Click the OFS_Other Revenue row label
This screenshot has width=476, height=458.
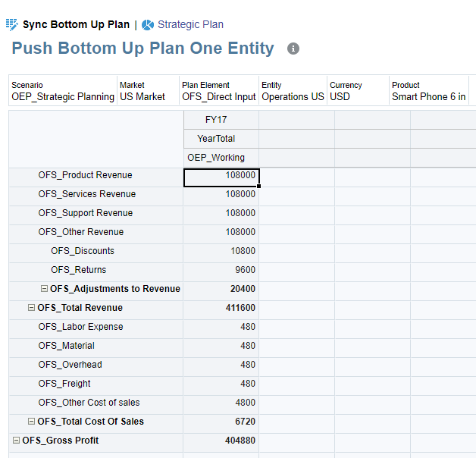81,232
